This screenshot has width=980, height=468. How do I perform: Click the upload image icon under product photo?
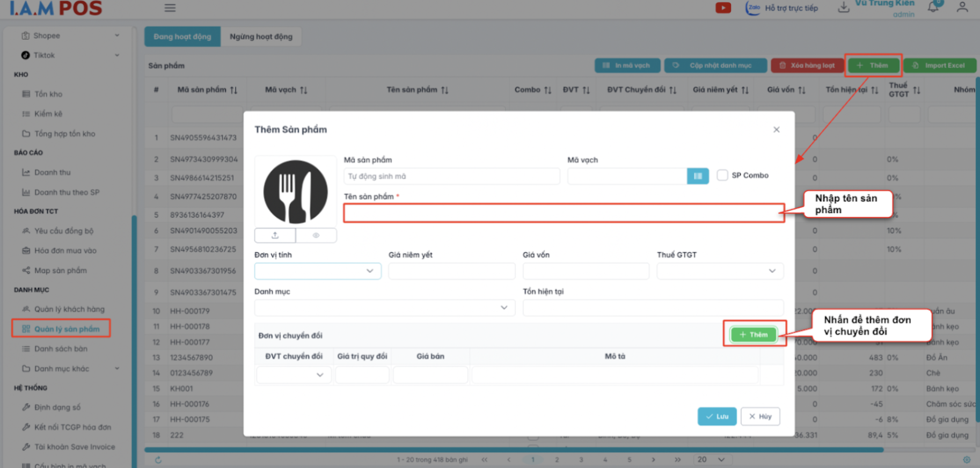(275, 235)
